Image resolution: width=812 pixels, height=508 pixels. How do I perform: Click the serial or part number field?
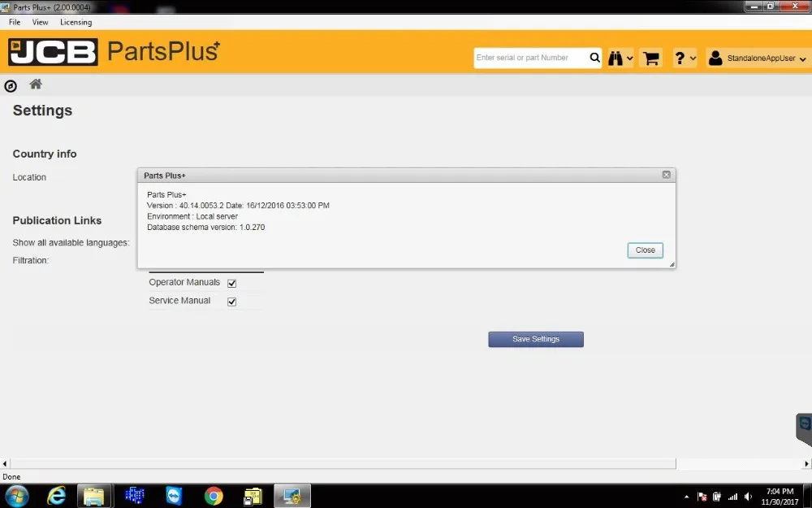coord(531,58)
